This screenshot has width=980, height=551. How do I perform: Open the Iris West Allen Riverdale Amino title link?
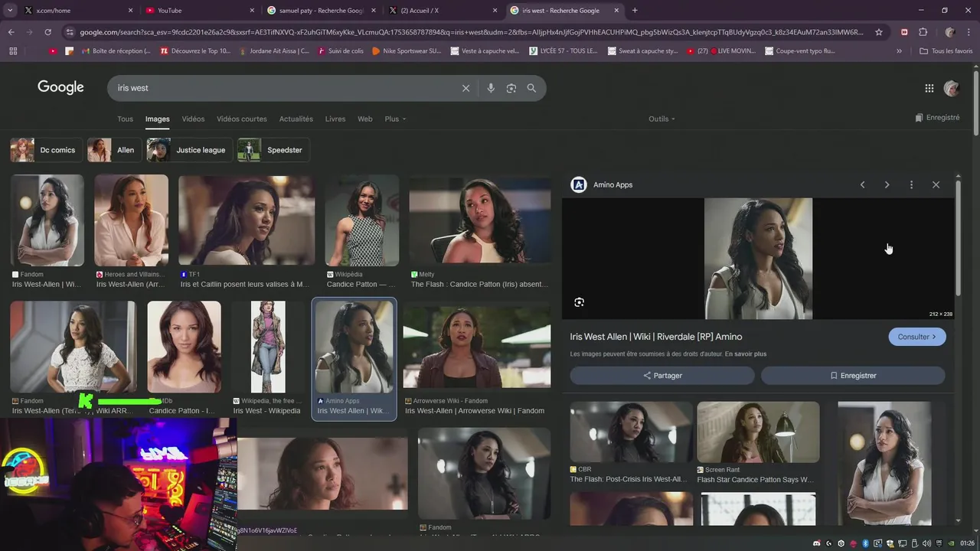click(x=656, y=337)
